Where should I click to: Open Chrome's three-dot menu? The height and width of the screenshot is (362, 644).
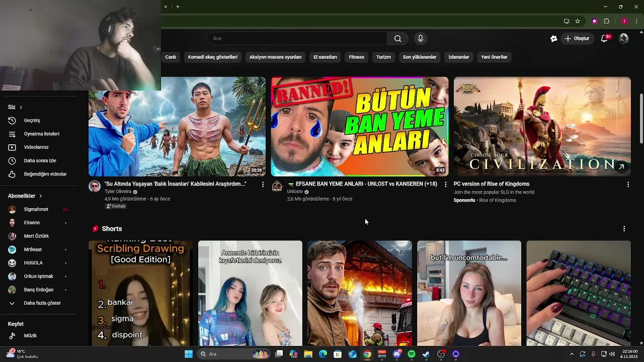click(x=637, y=21)
